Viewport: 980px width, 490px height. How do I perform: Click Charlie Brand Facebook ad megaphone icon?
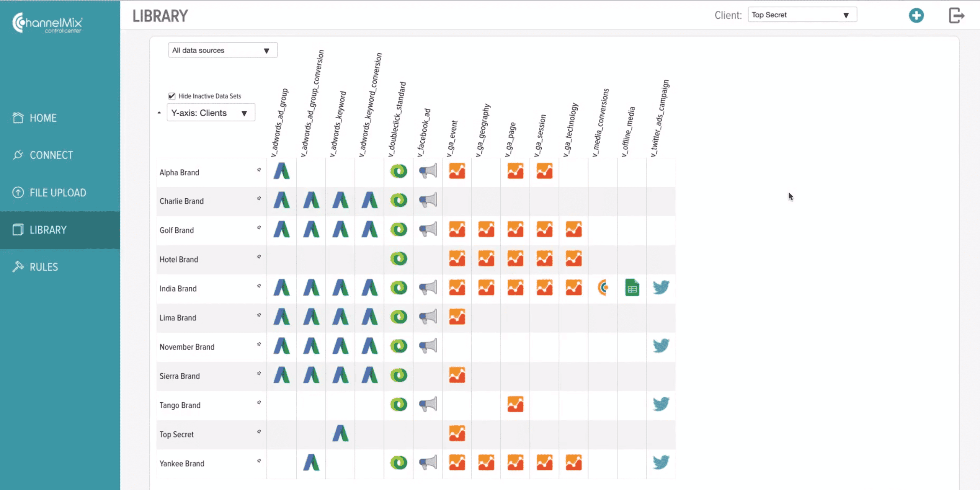point(428,200)
